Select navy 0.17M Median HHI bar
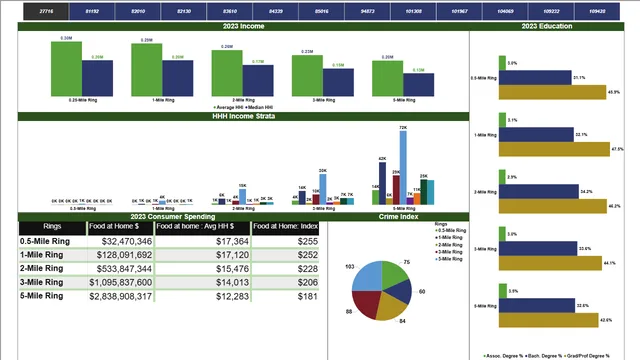640x360 pixels. click(258, 80)
